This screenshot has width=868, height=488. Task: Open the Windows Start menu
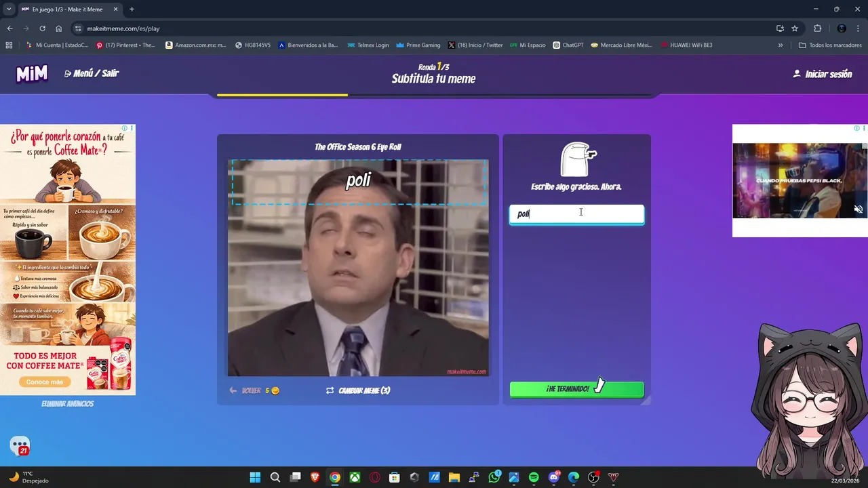[255, 477]
